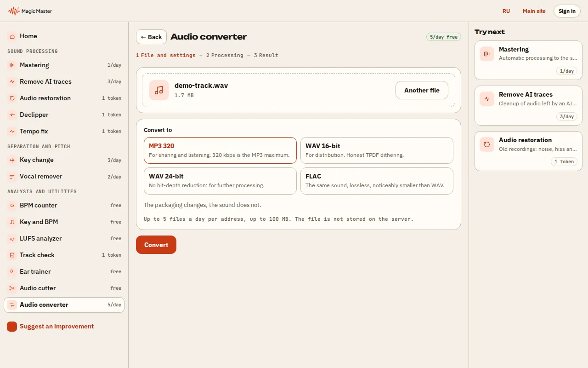Image resolution: width=588 pixels, height=368 pixels.
Task: Open the Home page from the sidebar
Action: [64, 36]
